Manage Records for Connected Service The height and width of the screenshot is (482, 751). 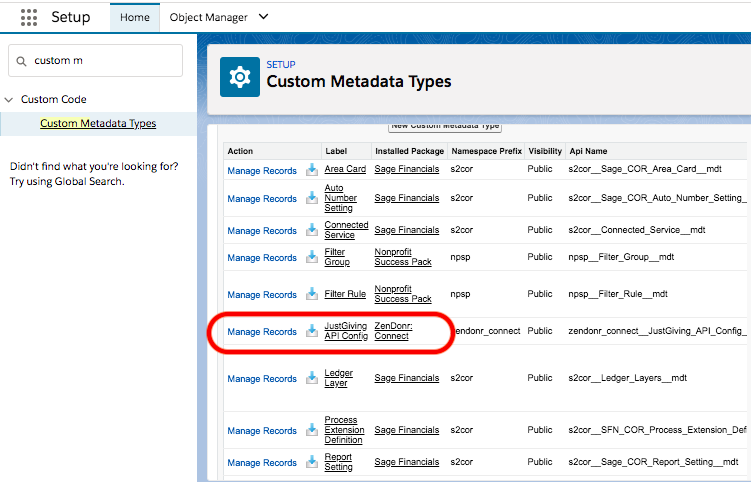coord(262,231)
